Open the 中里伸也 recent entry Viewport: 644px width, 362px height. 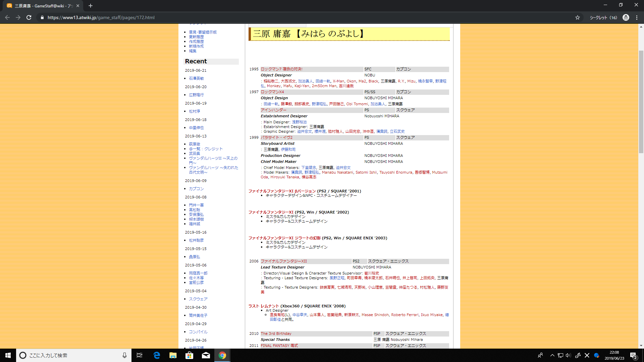point(196,128)
